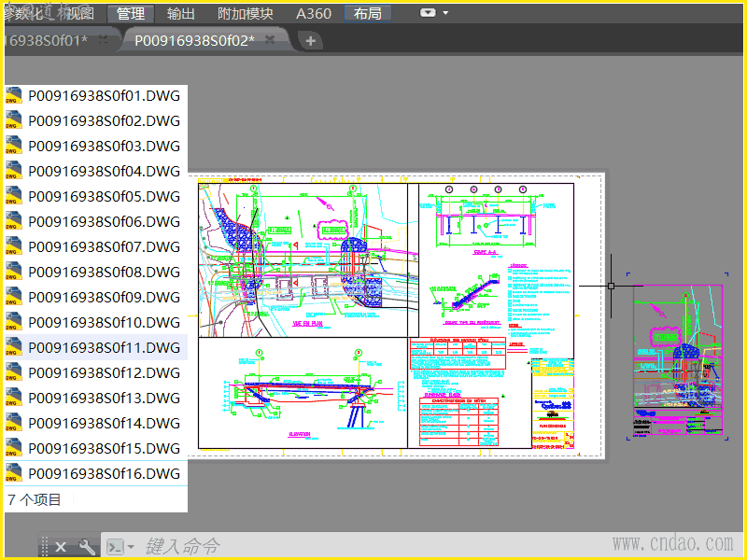The height and width of the screenshot is (560, 747).
Task: Close the command line with X icon
Action: click(x=61, y=547)
